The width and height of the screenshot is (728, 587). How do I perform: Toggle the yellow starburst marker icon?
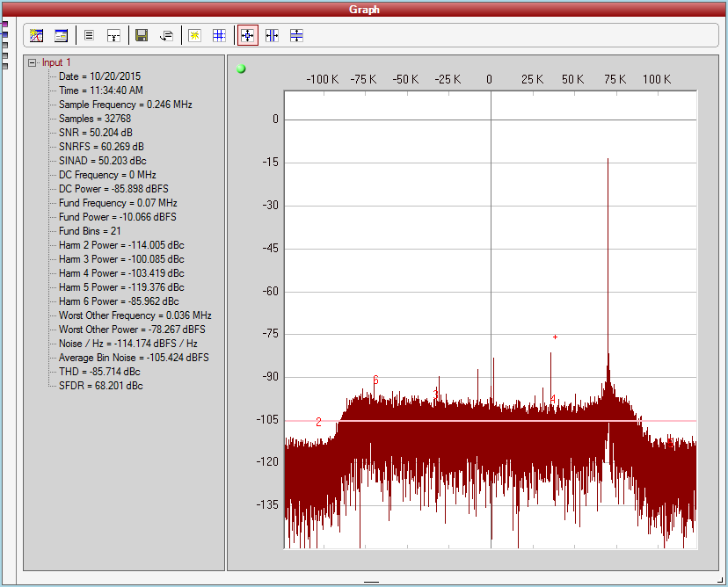click(194, 35)
